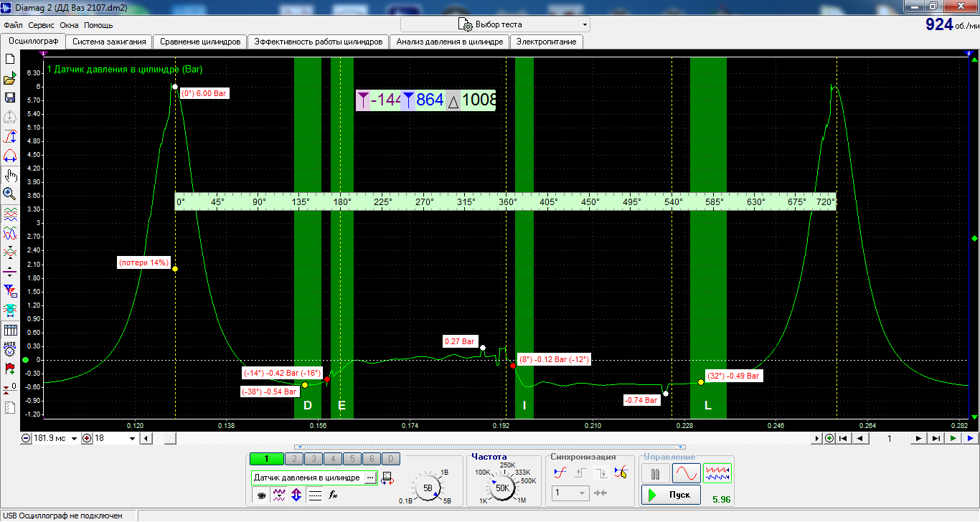Click the 5В voltage range knob

(x=428, y=488)
